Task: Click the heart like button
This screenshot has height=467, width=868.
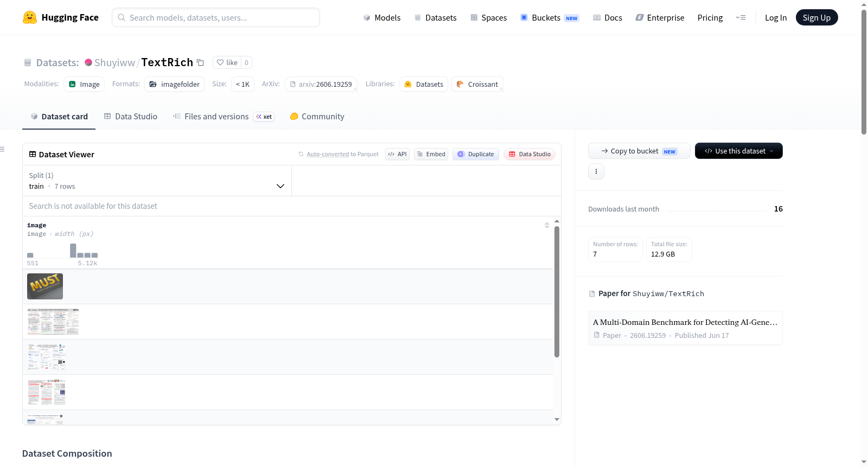Action: point(227,62)
